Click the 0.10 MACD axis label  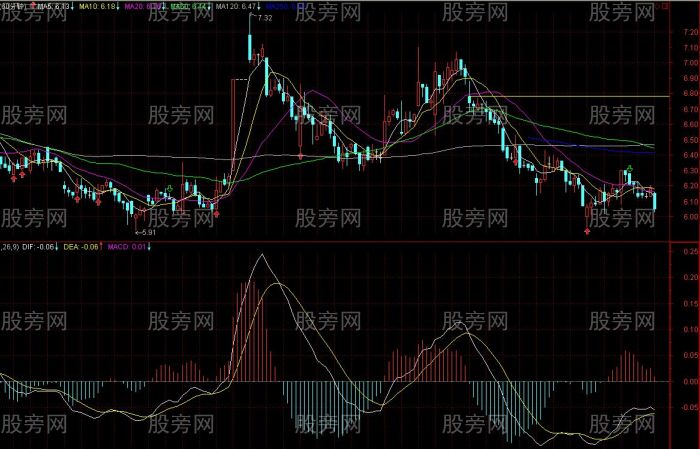(691, 329)
